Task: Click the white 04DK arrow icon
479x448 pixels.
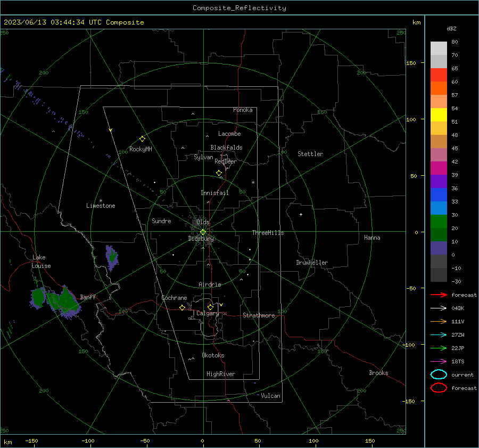Action: tap(439, 308)
